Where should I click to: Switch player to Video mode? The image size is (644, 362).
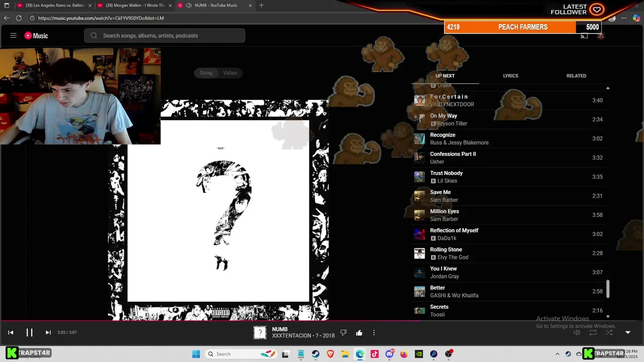coord(230,73)
